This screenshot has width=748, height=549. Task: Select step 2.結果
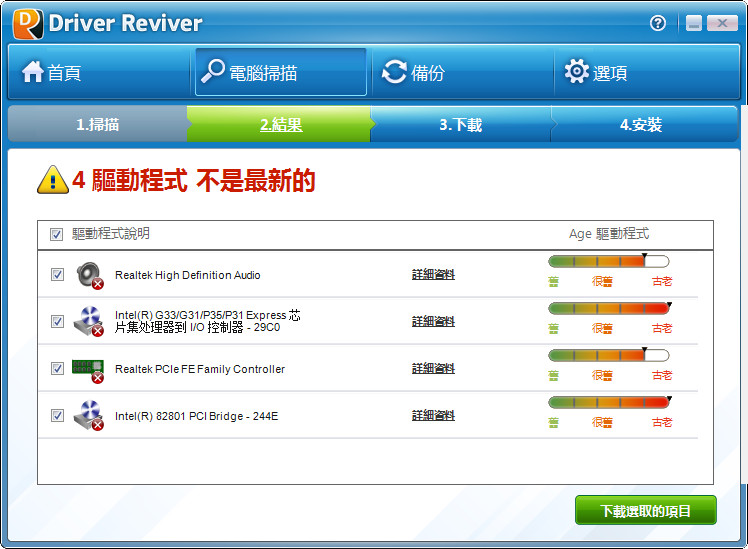pyautogui.click(x=280, y=124)
